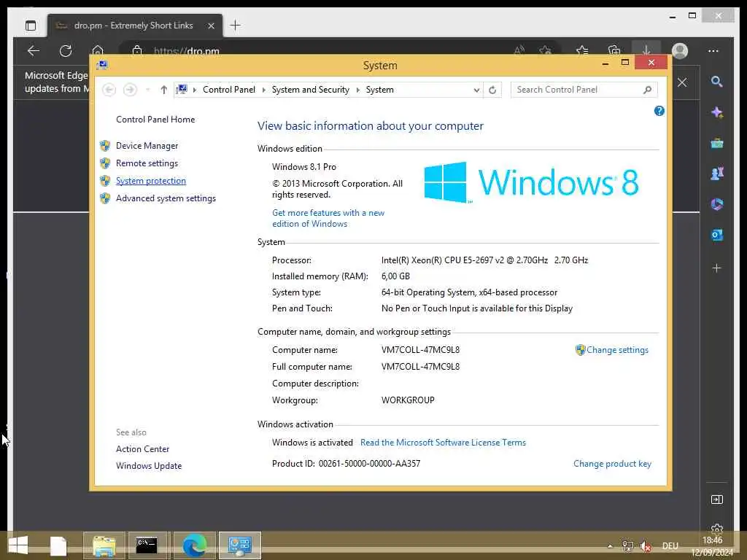
Task: Open Edge tab actions menu icon
Action: coord(31,26)
